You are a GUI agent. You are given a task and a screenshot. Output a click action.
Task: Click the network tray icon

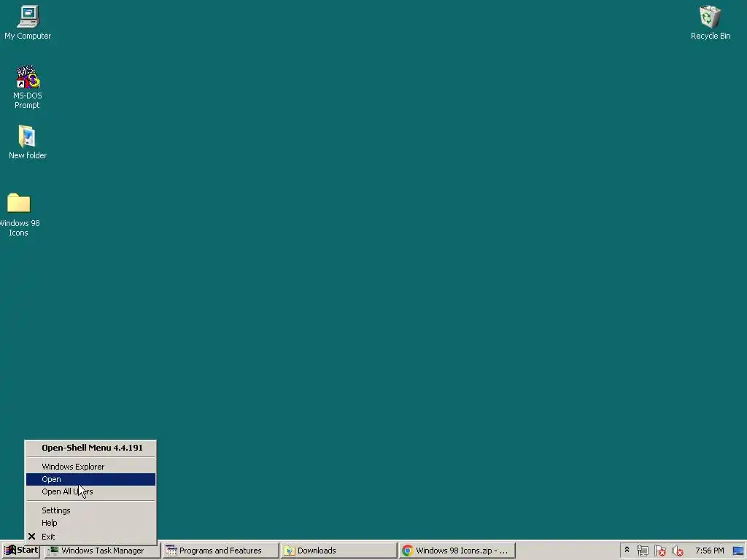tap(642, 551)
